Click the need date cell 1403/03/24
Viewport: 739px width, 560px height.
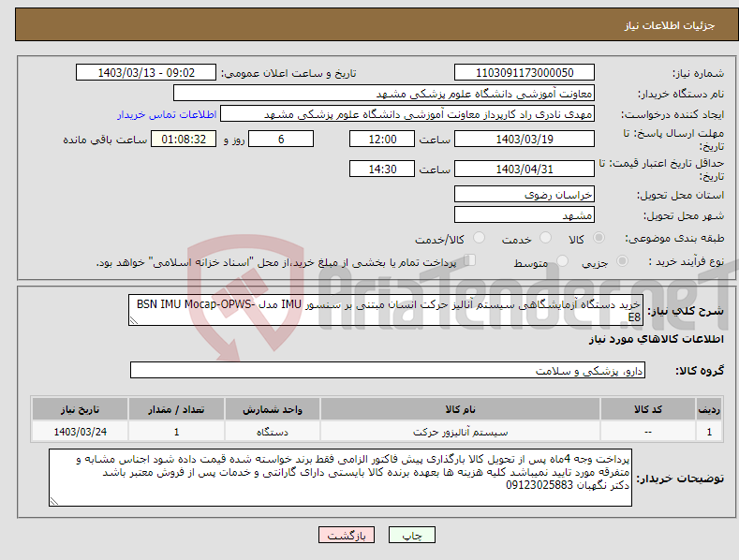pos(81,432)
